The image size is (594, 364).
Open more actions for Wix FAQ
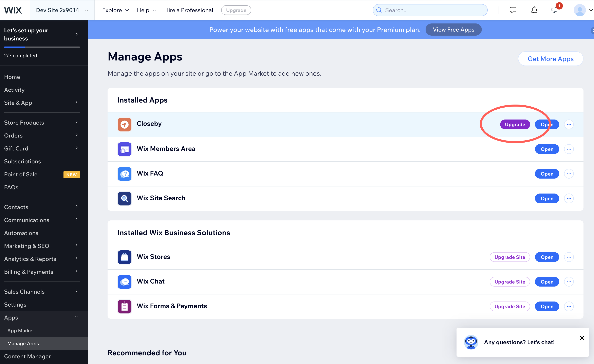click(569, 174)
